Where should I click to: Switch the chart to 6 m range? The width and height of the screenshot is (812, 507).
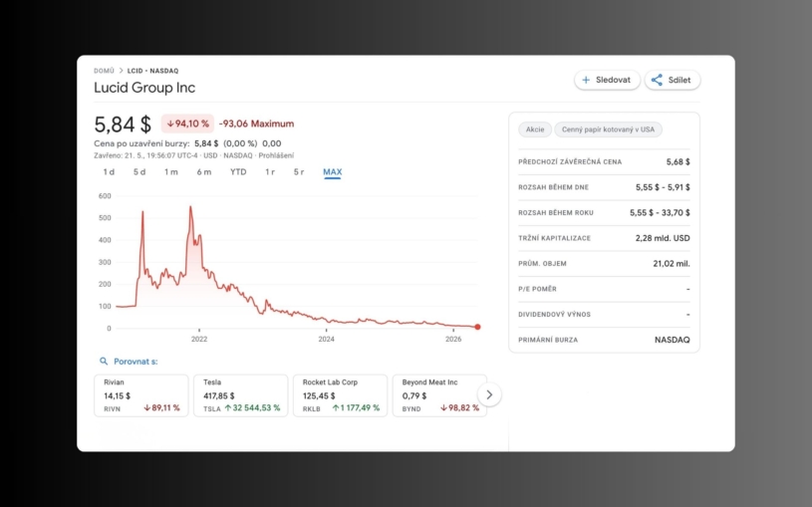tap(203, 172)
